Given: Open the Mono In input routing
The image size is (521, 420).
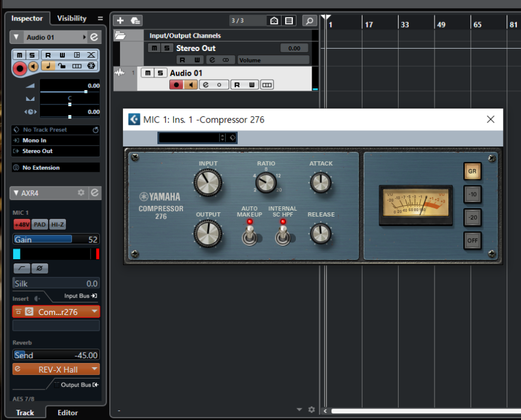Looking at the screenshot, I should pyautogui.click(x=56, y=140).
